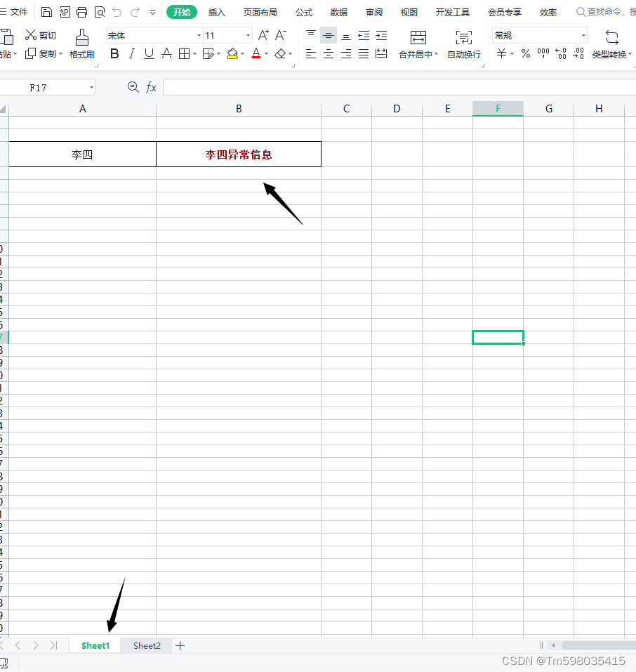Expand the Name Box dropdown arrow
636x672 pixels.
click(x=91, y=88)
